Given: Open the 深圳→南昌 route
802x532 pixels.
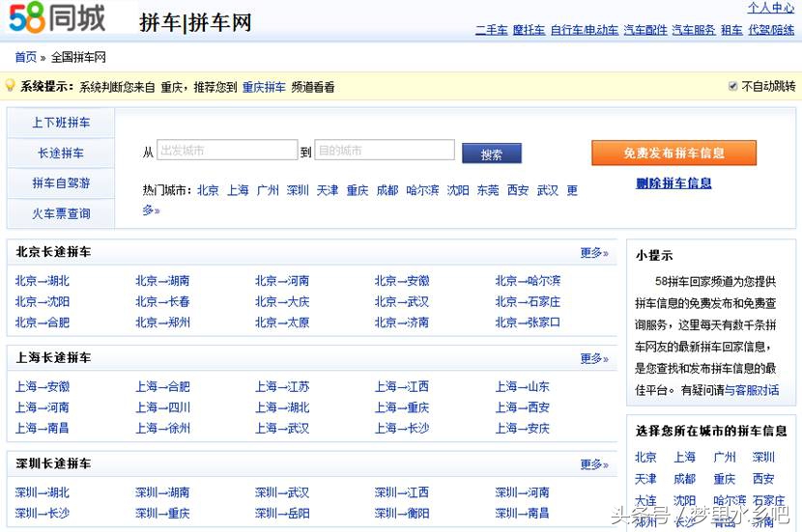Looking at the screenshot, I should click(x=522, y=513).
